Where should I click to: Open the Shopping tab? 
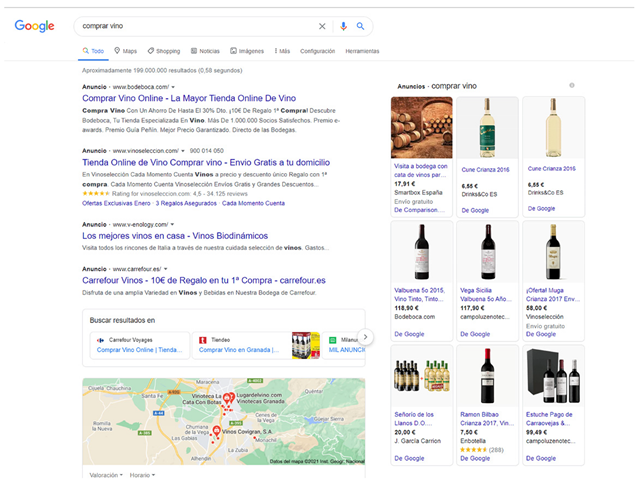pos(163,50)
